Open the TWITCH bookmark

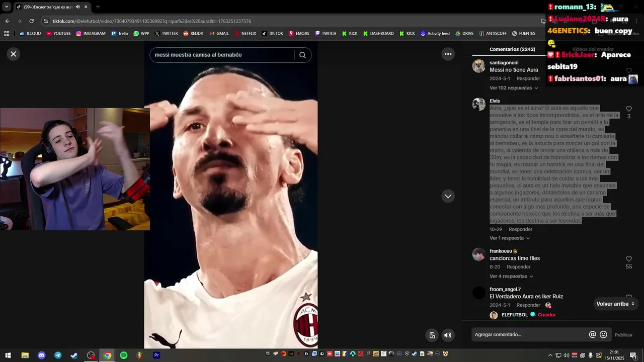pyautogui.click(x=325, y=34)
